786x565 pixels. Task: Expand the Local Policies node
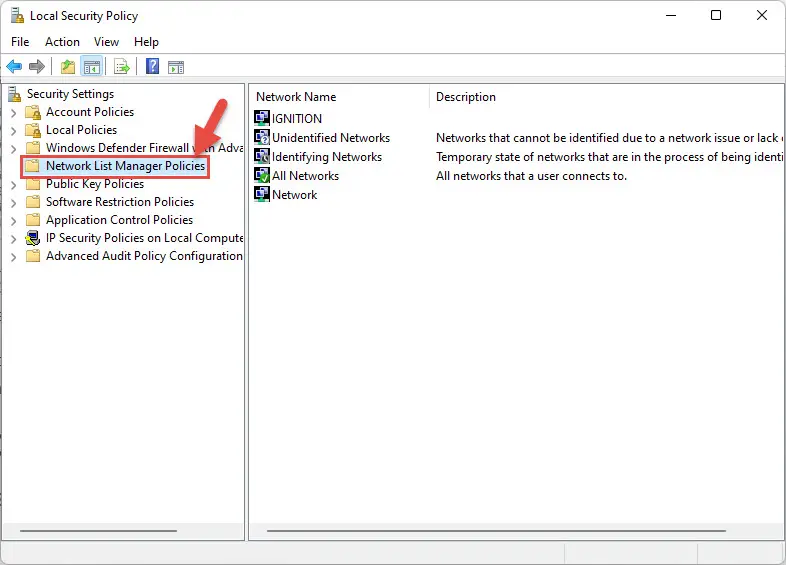coord(14,131)
